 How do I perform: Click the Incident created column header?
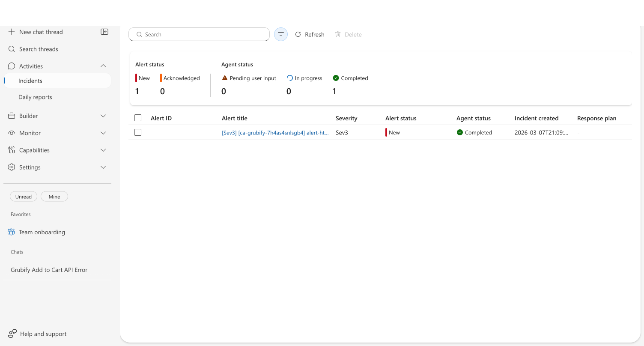click(537, 118)
